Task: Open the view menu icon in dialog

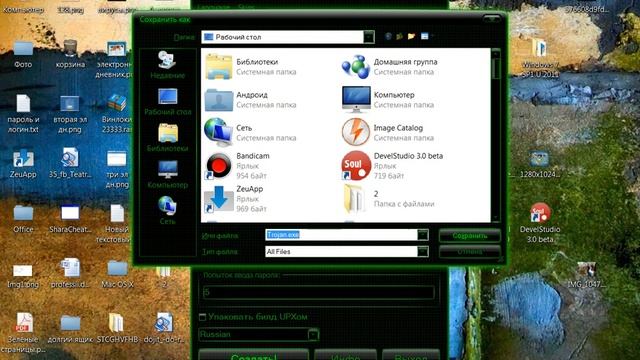Action: point(425,36)
